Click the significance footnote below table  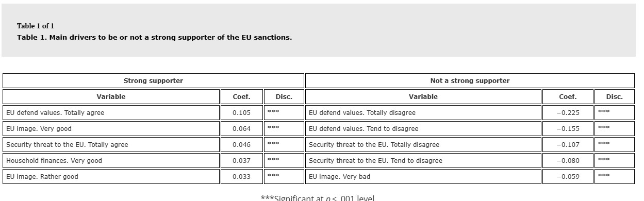(318, 198)
